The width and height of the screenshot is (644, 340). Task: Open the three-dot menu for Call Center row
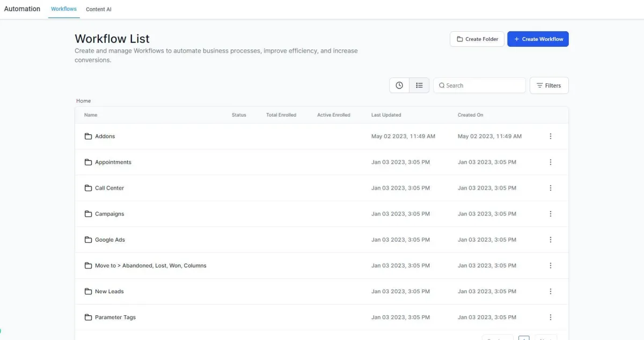click(x=551, y=188)
